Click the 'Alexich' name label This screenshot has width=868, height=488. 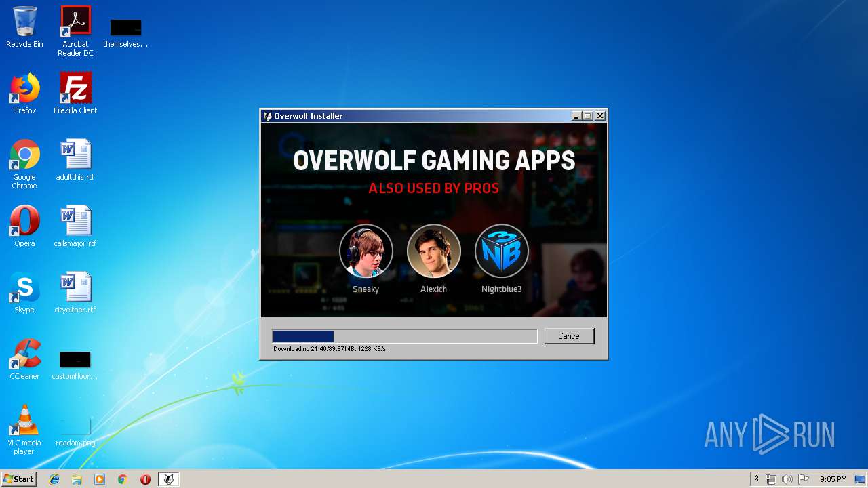434,289
